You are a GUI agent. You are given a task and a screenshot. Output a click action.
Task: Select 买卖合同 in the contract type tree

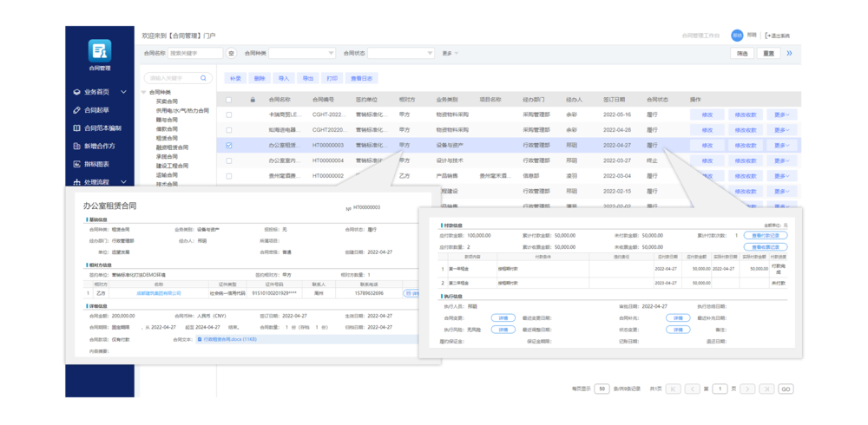click(x=167, y=101)
